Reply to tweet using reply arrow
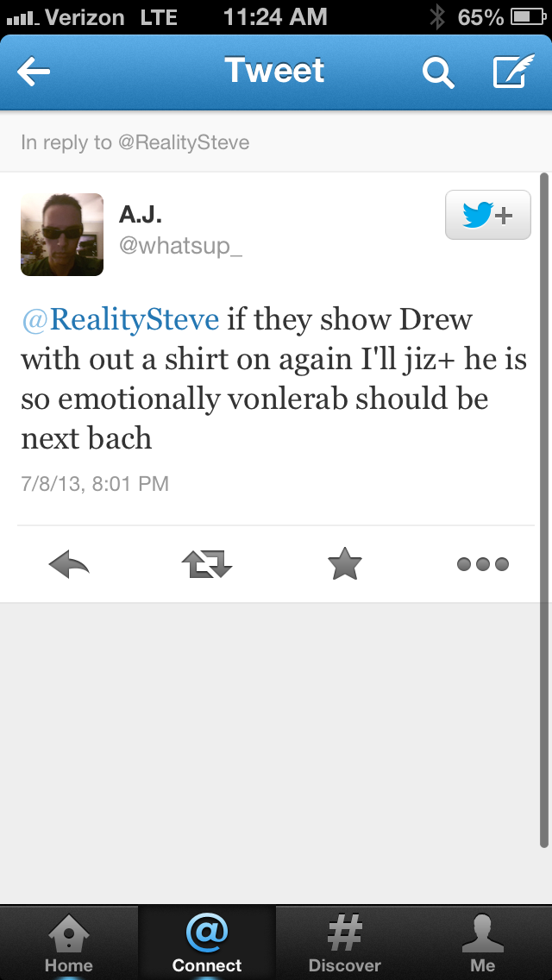Screen dimensions: 552x980 tap(69, 564)
